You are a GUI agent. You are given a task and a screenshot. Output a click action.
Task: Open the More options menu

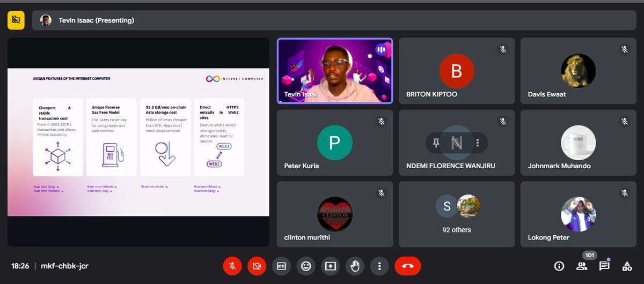coord(379,266)
